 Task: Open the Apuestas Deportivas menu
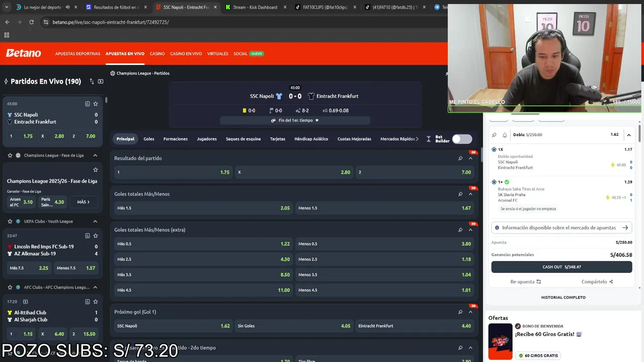click(77, 54)
